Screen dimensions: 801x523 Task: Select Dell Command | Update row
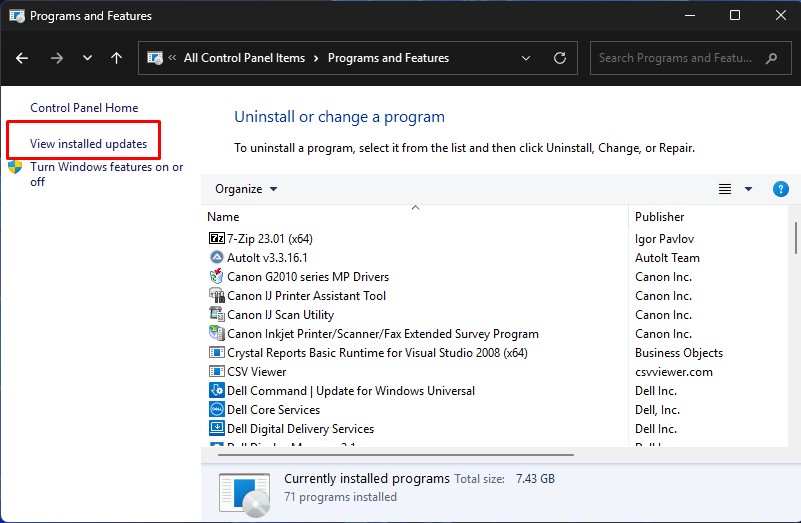click(351, 391)
